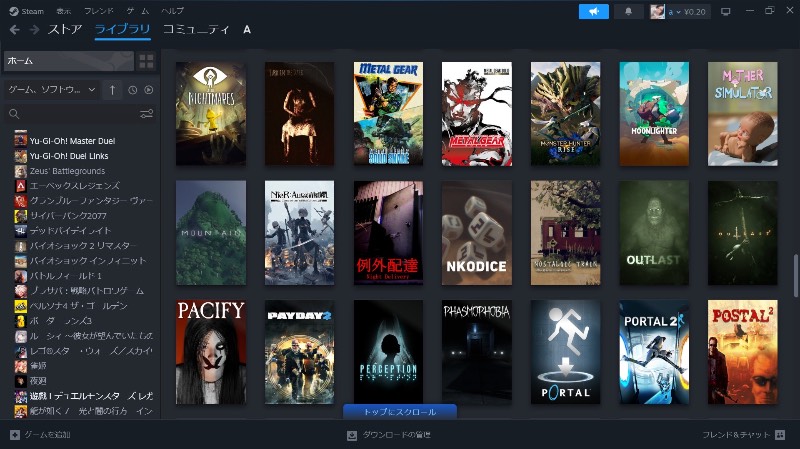Open the Games, Software filter dropdown
This screenshot has width=800, height=449.
coord(52,90)
